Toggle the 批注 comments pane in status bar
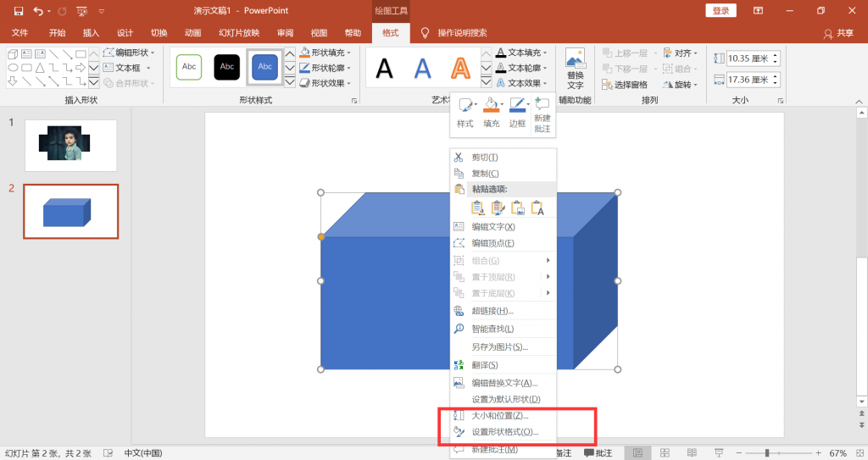 pyautogui.click(x=598, y=453)
